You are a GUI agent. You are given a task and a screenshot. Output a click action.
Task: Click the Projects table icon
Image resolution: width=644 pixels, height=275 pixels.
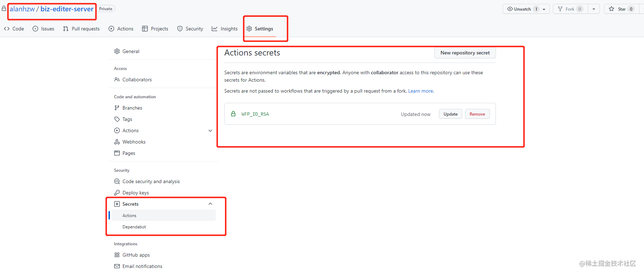145,29
